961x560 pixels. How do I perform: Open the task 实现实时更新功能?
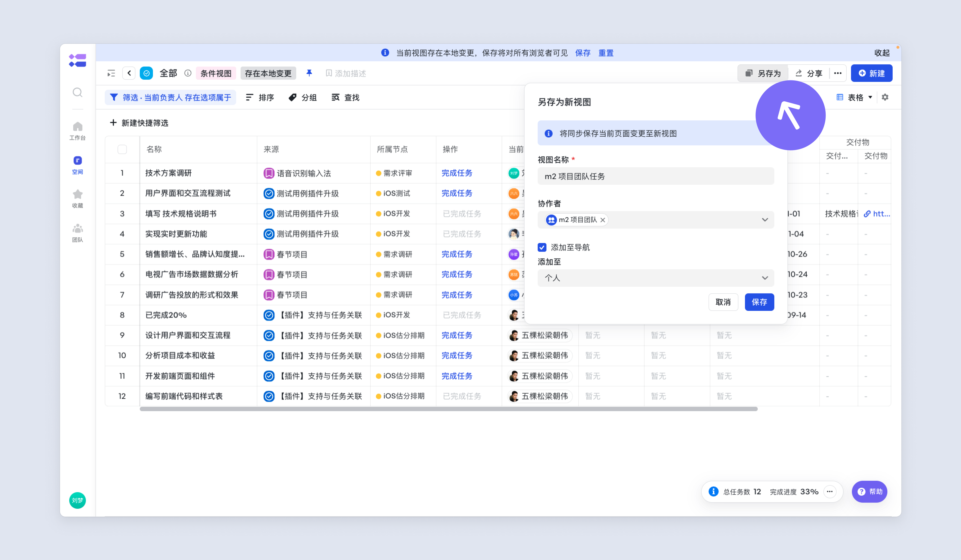176,234
